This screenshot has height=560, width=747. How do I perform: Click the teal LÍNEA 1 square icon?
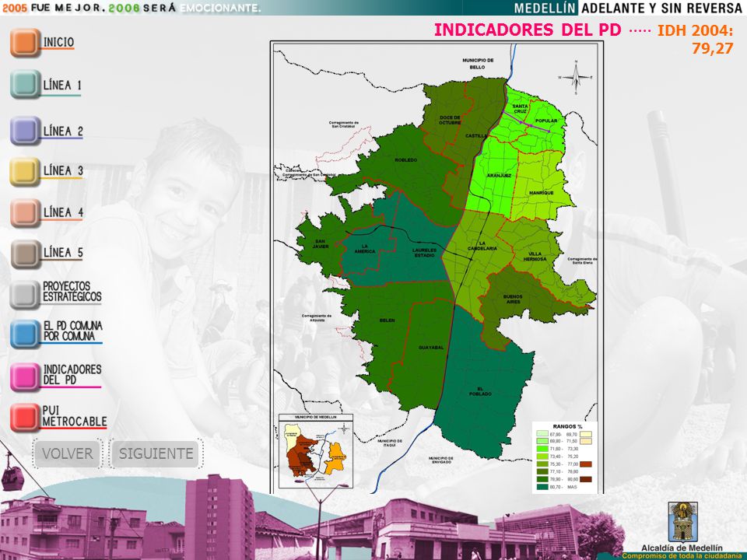pyautogui.click(x=25, y=84)
